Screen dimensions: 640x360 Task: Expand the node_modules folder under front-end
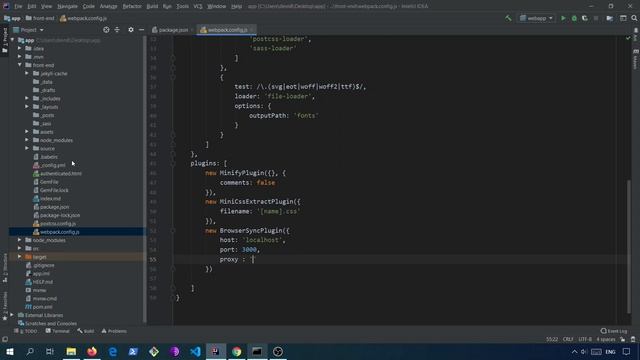(x=27, y=140)
